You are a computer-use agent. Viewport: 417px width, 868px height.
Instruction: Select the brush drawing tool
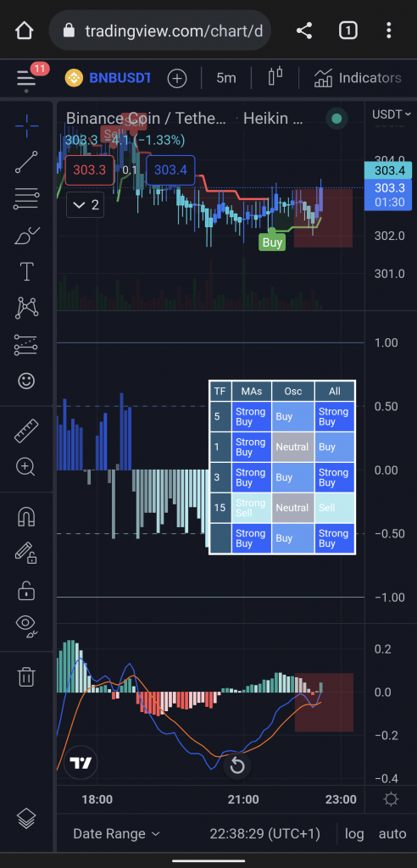(x=26, y=236)
